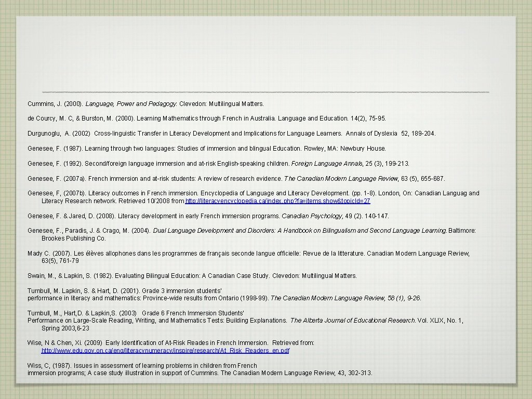Screen dimensions: 532x399
Task: Click 'Performance on Large-Scale Reading' line
Action: 245,321
